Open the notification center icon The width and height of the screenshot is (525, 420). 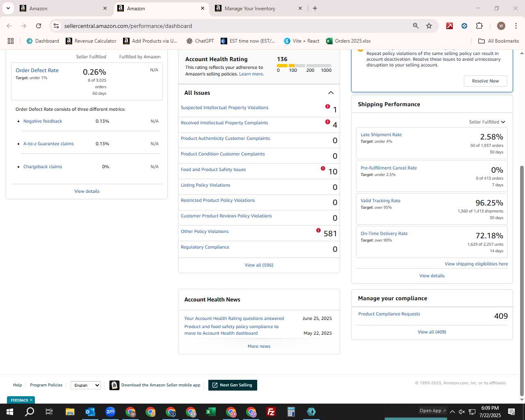click(x=511, y=412)
